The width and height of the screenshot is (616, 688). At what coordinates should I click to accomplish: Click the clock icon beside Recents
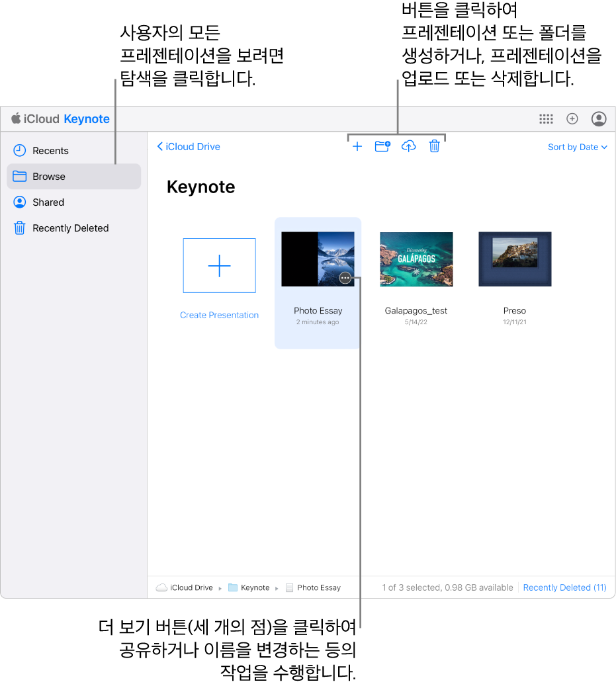tap(20, 151)
